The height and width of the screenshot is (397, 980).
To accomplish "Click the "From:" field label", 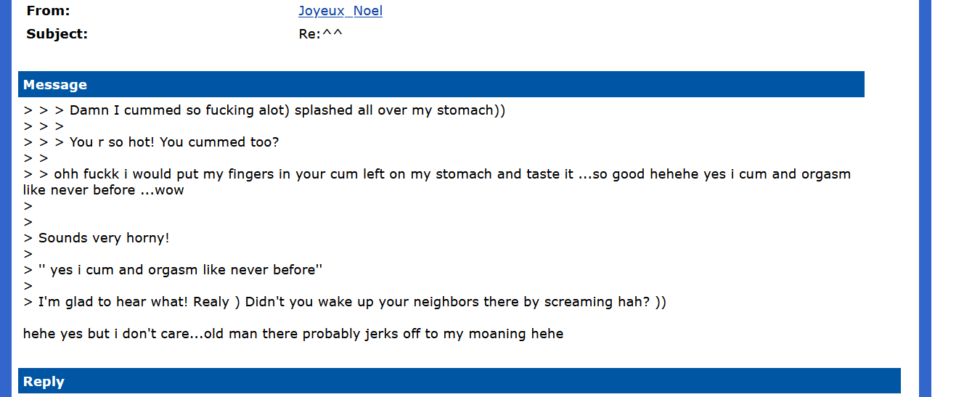I will click(48, 11).
